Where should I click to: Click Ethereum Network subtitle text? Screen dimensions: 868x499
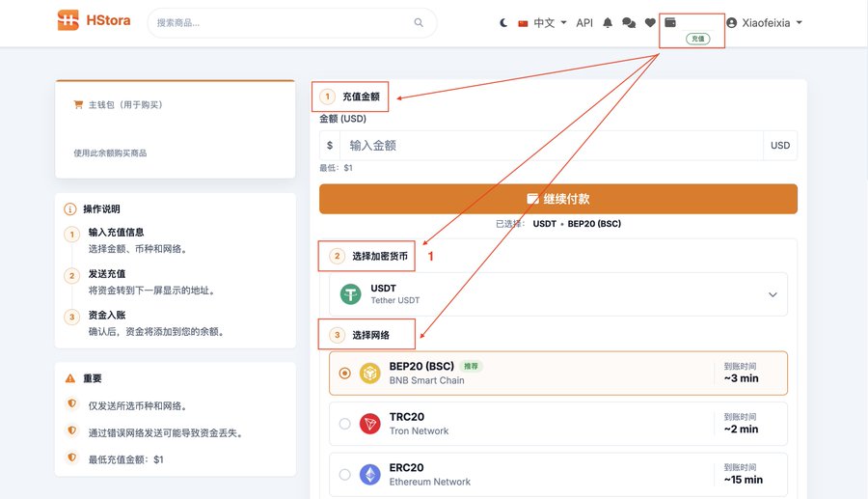coord(430,482)
